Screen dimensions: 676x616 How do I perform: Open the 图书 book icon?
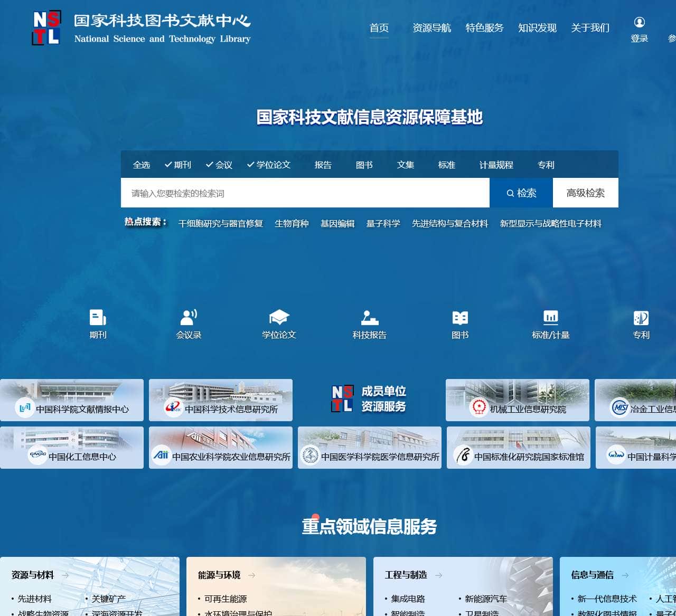click(460, 317)
